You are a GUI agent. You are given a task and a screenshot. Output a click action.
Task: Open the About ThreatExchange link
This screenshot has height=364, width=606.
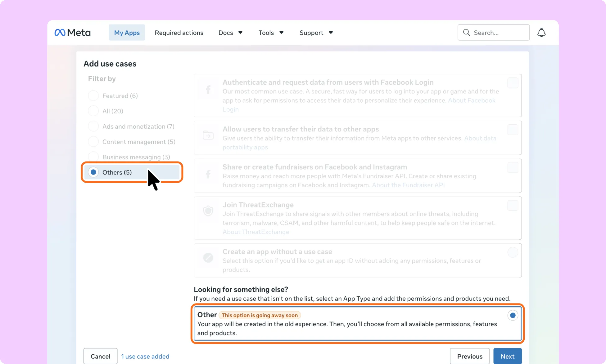(256, 232)
